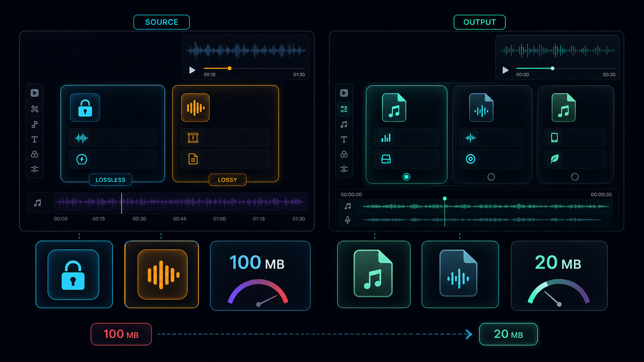Switch to the SOURCE tab

point(162,22)
